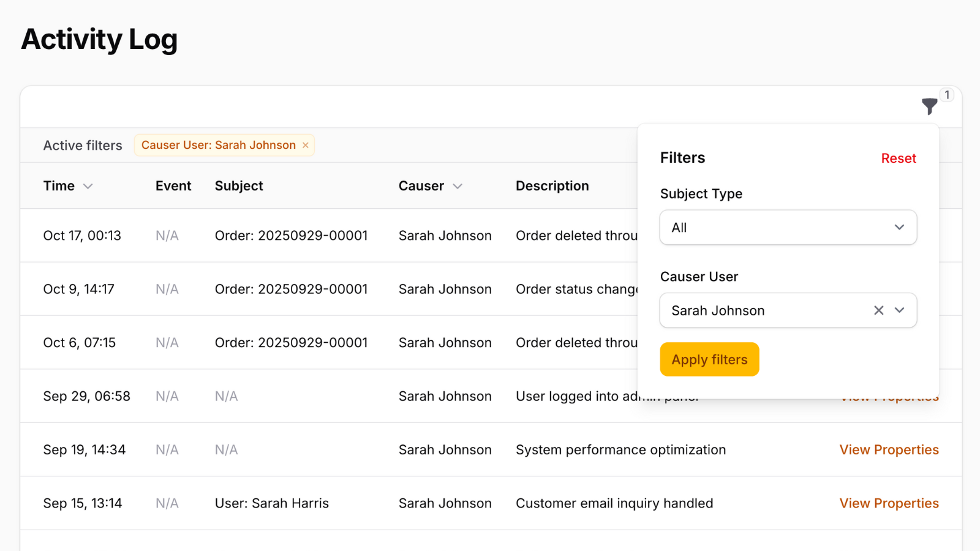Click the Time column header

coord(59,186)
